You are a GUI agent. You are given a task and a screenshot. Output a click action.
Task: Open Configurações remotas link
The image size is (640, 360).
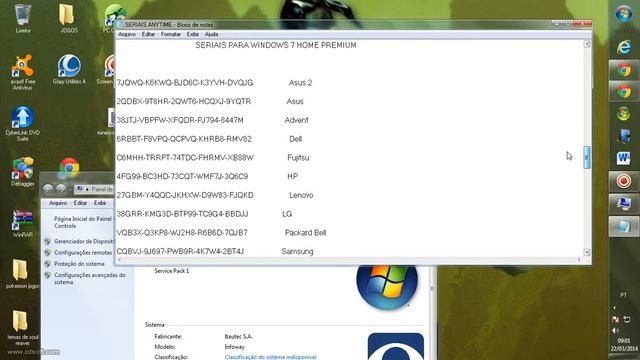click(x=83, y=253)
